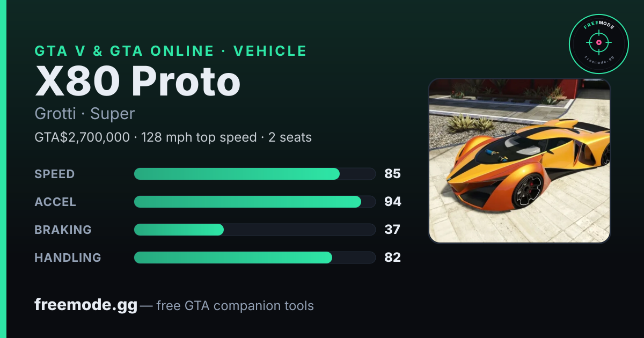The width and height of the screenshot is (644, 338).
Task: Click the GTA V & GTA Online heading
Action: [171, 51]
